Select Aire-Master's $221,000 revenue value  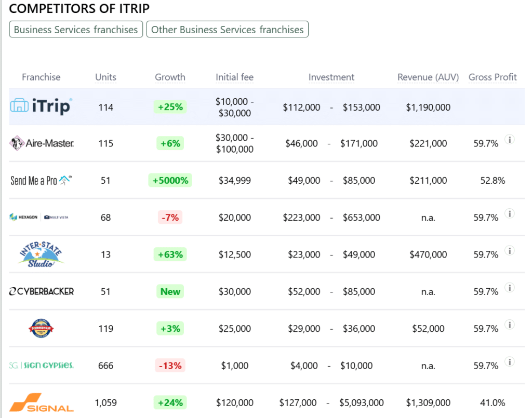coord(428,143)
